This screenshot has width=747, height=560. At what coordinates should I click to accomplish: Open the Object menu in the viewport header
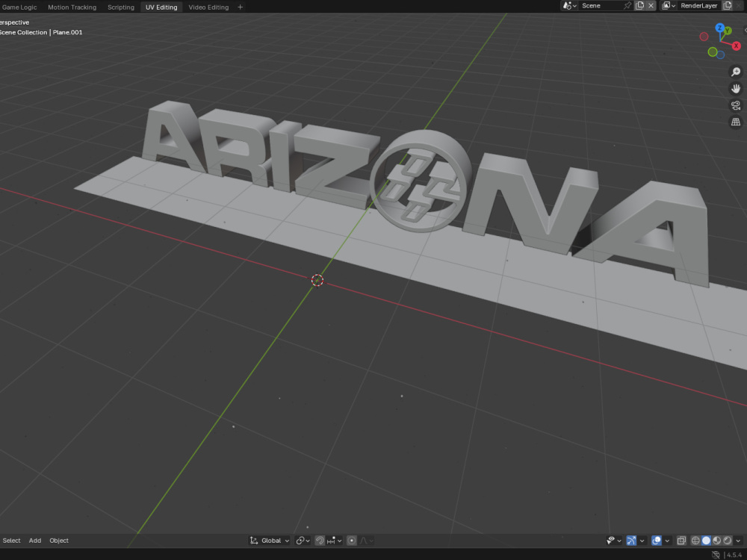point(59,541)
